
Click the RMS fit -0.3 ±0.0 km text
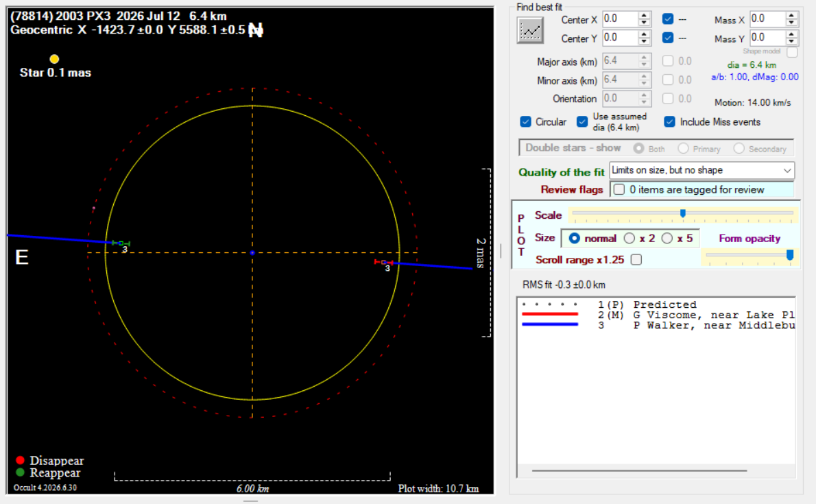point(564,285)
